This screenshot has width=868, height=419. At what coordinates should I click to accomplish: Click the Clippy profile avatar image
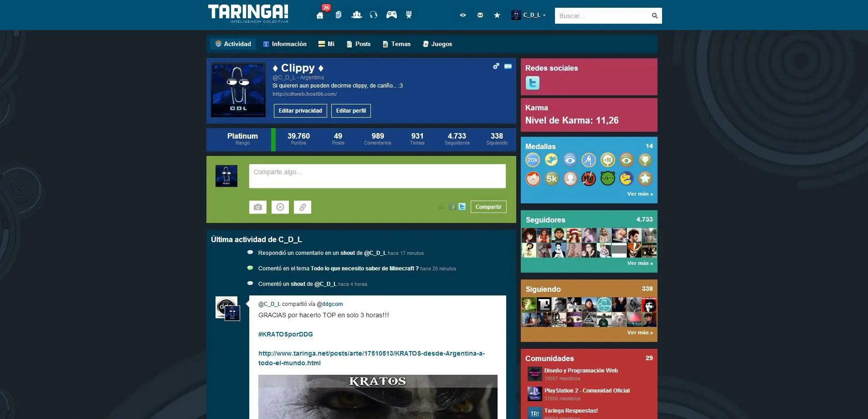point(238,90)
